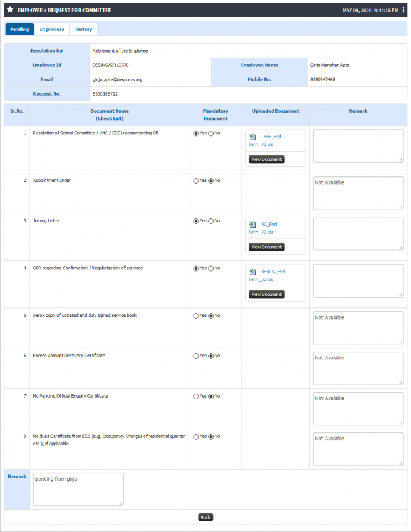Select Yes for No Pending Official Enquiry Certificate
Viewport: 411px width, 532px height.
pyautogui.click(x=196, y=397)
